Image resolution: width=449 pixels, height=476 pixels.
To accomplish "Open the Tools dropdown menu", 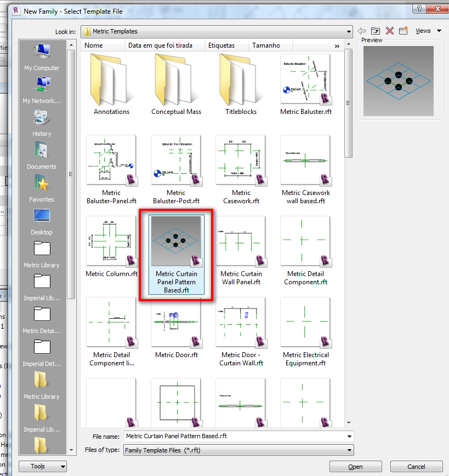I will [42, 467].
